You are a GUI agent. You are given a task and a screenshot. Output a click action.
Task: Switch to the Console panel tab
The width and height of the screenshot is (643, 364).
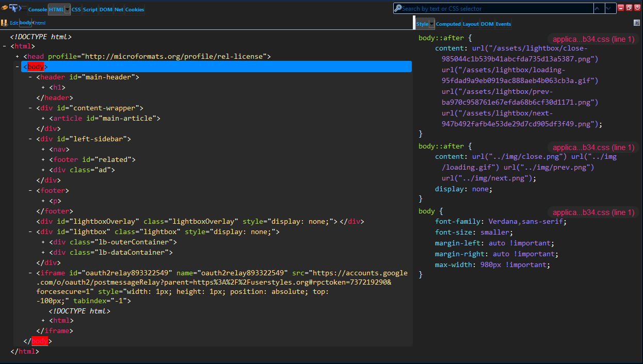pos(37,9)
